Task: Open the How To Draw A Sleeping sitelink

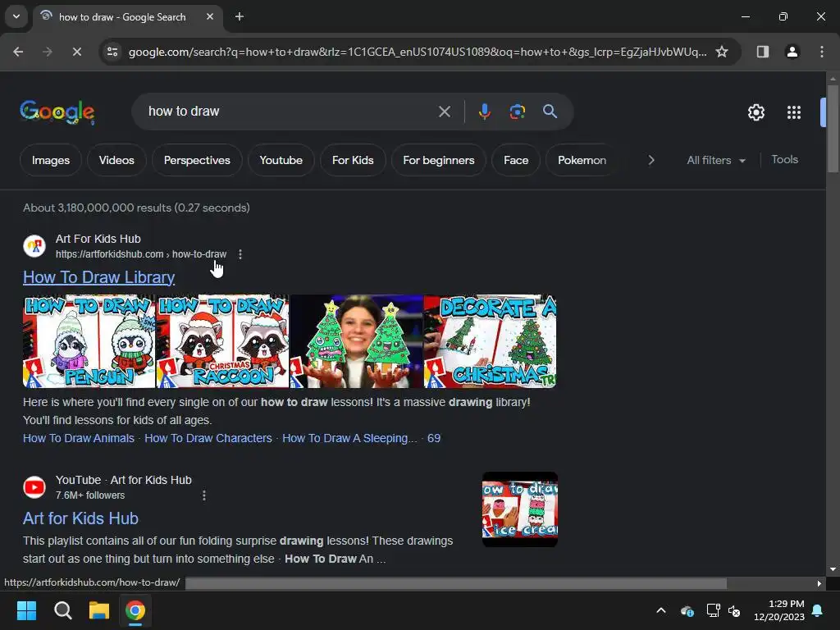Action: click(x=349, y=438)
